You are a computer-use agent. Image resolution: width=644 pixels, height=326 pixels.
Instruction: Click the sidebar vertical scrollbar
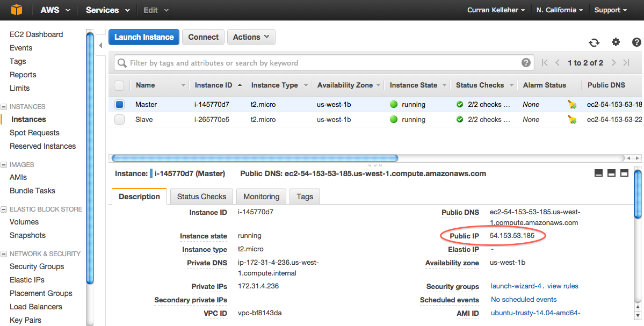click(x=90, y=158)
